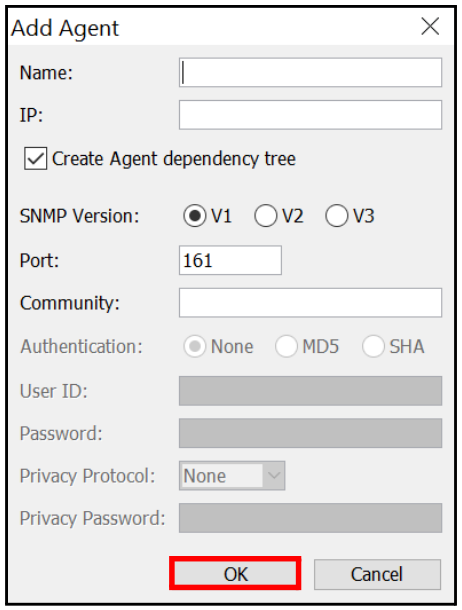Select SNMP Version V2 radio button
Viewport: 462px width, 610px height.
(266, 216)
